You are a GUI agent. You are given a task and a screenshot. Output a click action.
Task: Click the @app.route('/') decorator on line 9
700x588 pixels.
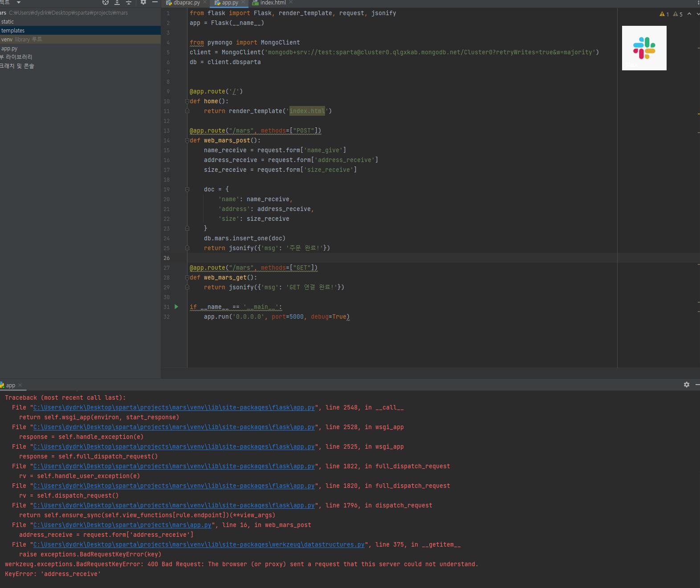tap(216, 92)
